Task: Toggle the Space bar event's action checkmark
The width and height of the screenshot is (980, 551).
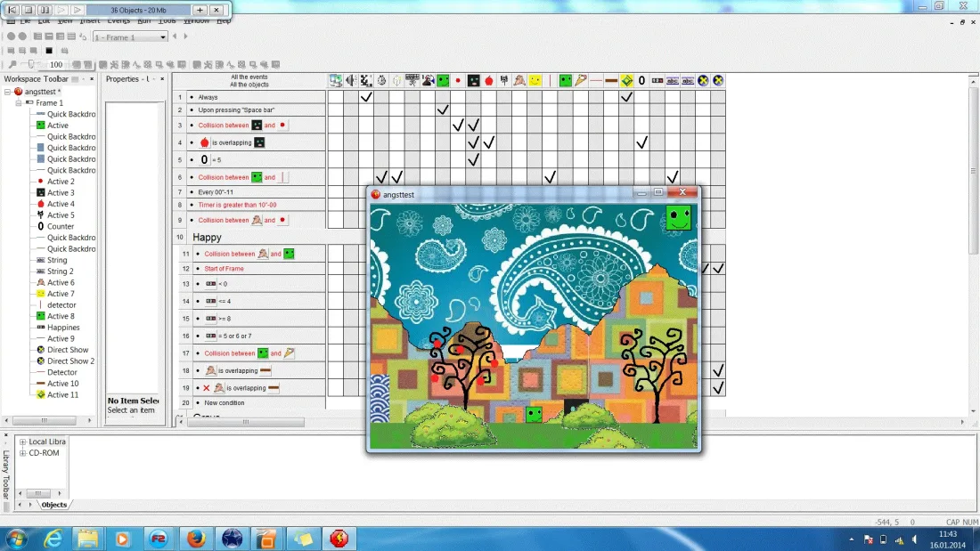Action: [443, 110]
